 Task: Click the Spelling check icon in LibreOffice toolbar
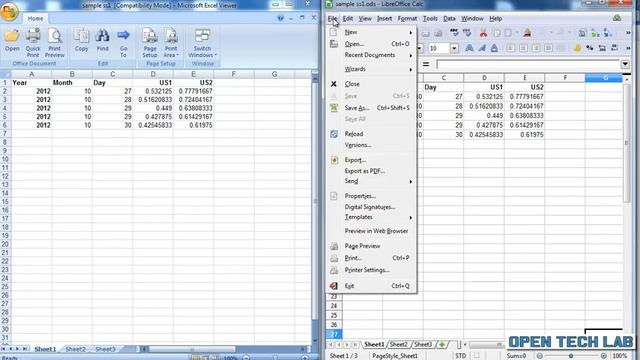[x=454, y=33]
